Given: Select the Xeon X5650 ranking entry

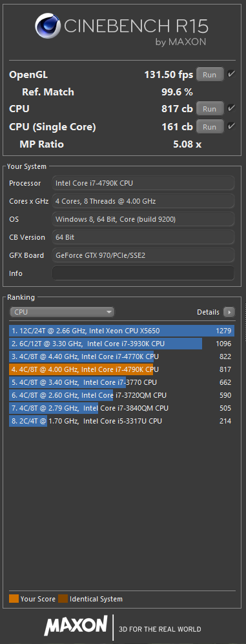Looking at the screenshot, I should (x=122, y=331).
